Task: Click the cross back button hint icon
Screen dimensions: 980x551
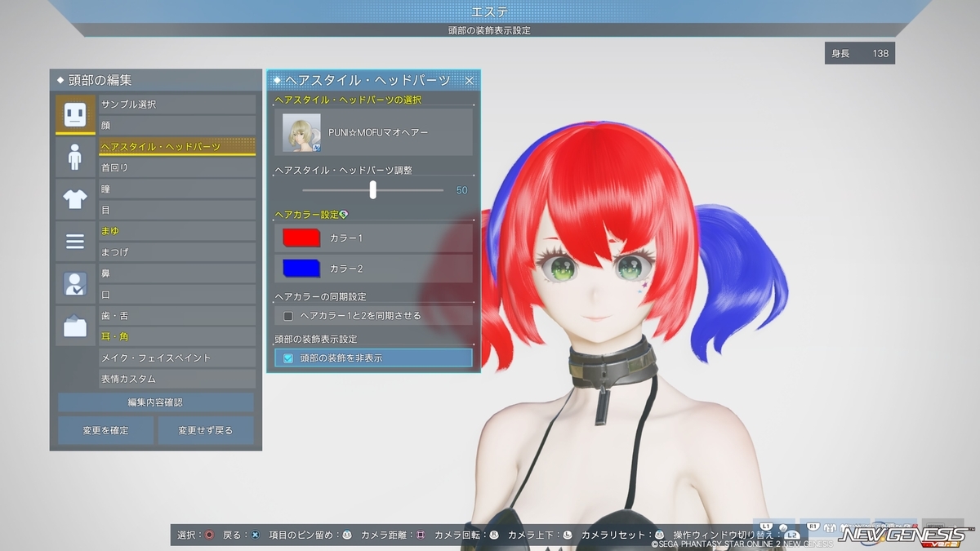Action: point(255,535)
